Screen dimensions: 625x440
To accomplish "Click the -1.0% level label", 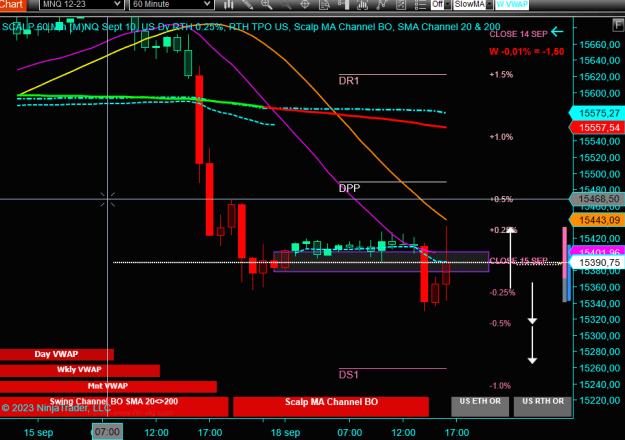I will point(500,386).
